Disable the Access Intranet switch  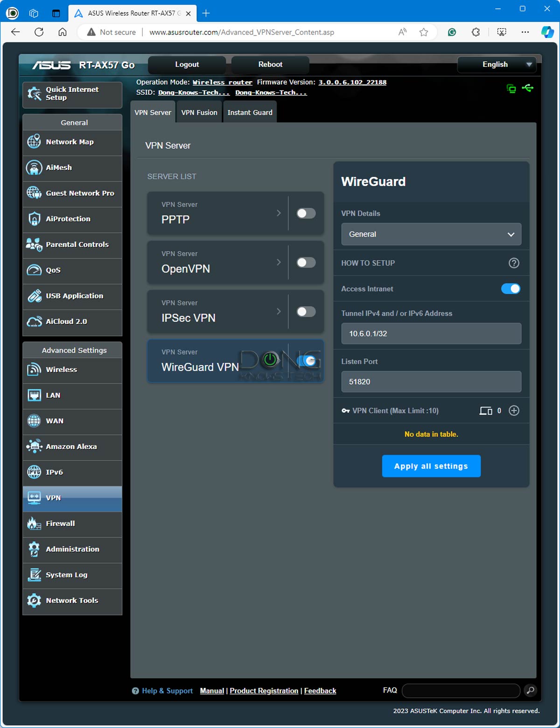(x=511, y=289)
